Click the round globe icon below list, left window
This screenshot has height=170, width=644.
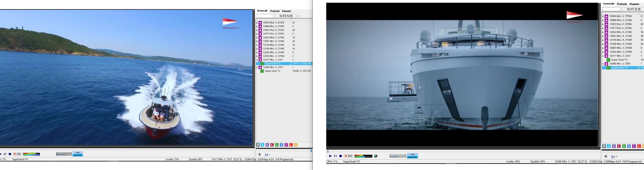tap(260, 154)
